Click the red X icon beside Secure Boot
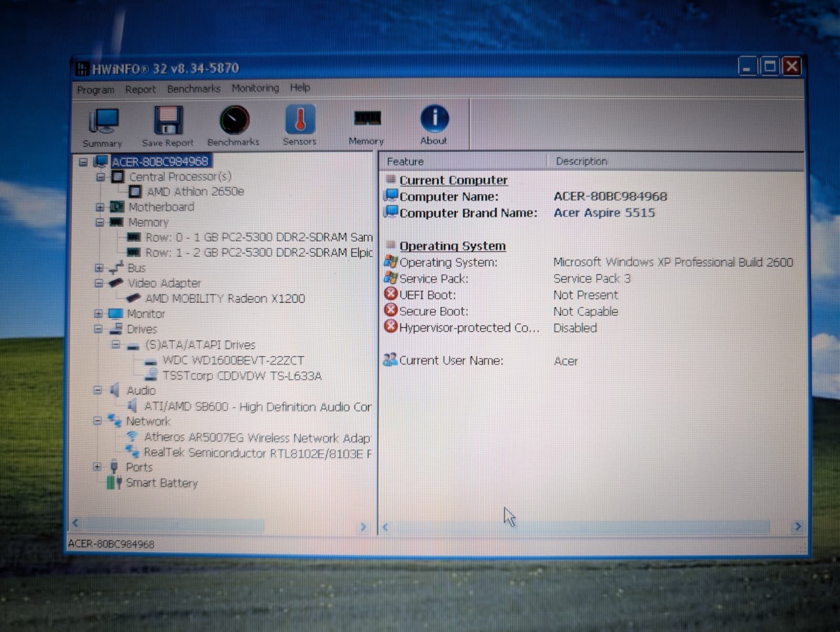This screenshot has height=632, width=840. coord(391,310)
